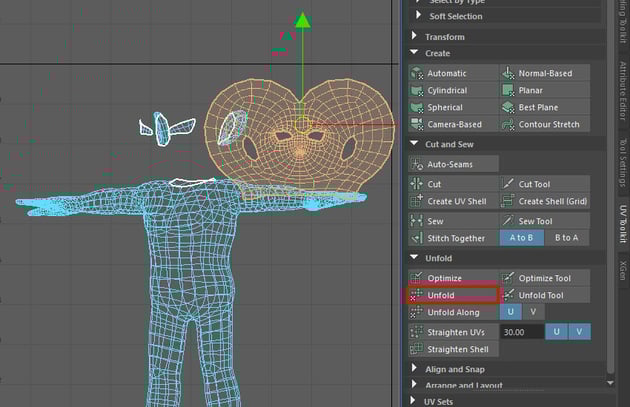Screen dimensions: 630x407
Task: Edit the Straighten UVs angle field
Action: coord(520,331)
